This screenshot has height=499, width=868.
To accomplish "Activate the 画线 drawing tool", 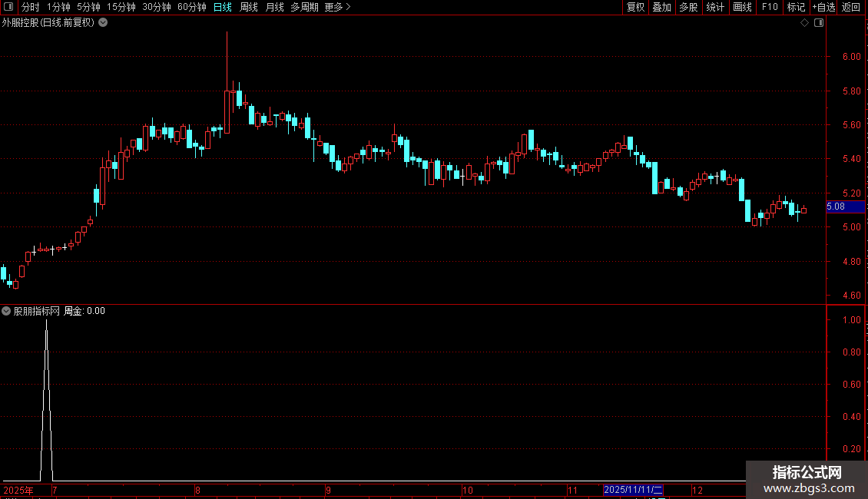I will (742, 7).
